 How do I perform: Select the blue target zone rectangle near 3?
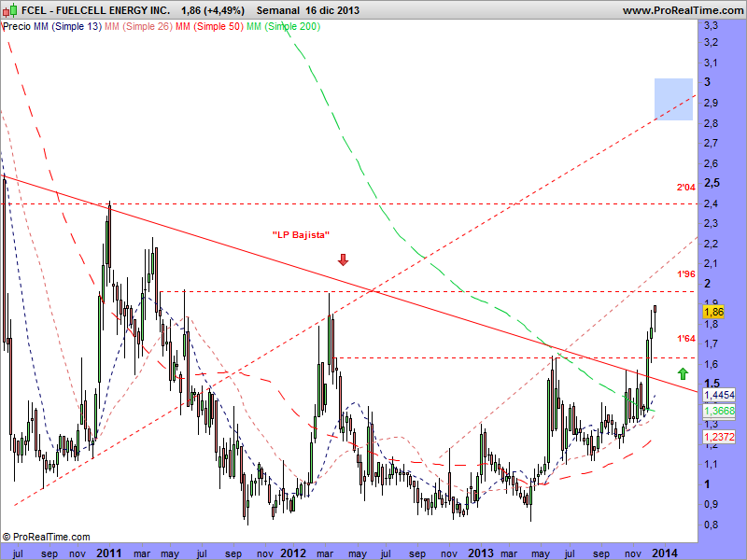coord(673,99)
